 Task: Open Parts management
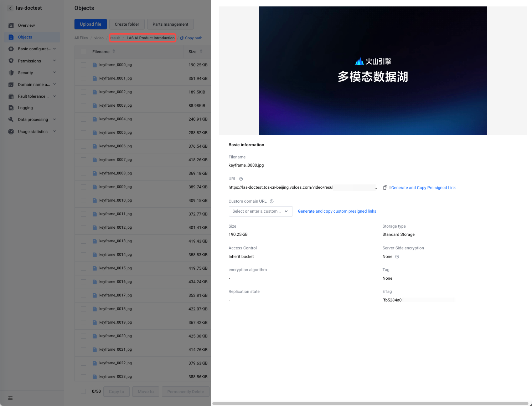[170, 24]
